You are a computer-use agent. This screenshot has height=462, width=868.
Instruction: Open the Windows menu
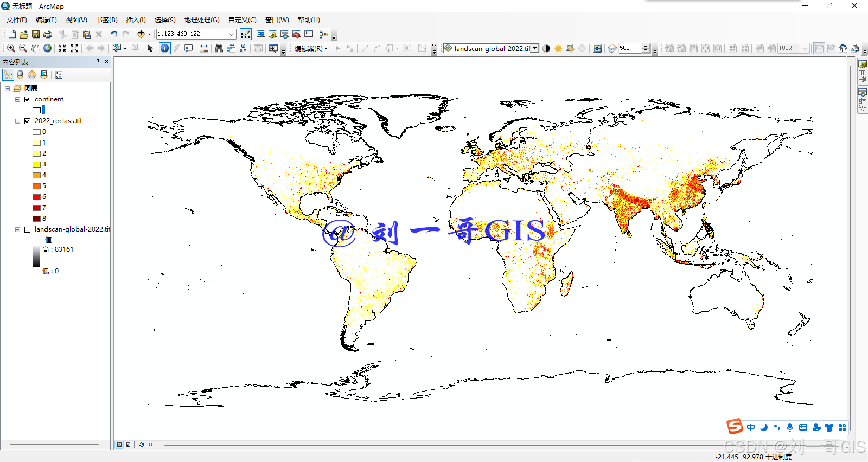click(277, 20)
